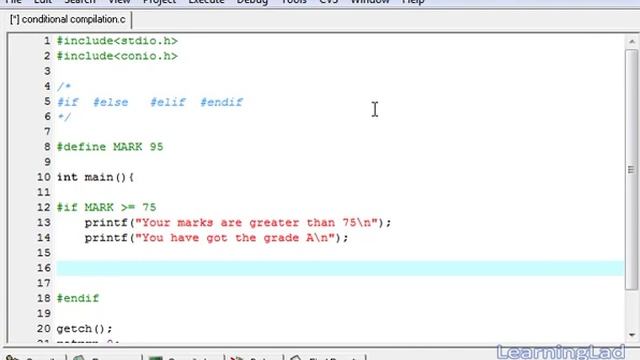Viewport: 640px width, 360px height.
Task: Click the 'int main(){' line
Action: (x=95, y=177)
